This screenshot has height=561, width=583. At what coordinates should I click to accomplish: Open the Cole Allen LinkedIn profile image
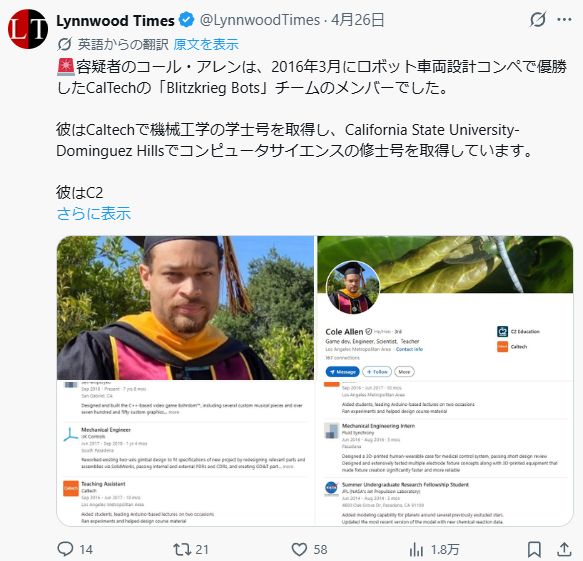click(x=445, y=308)
